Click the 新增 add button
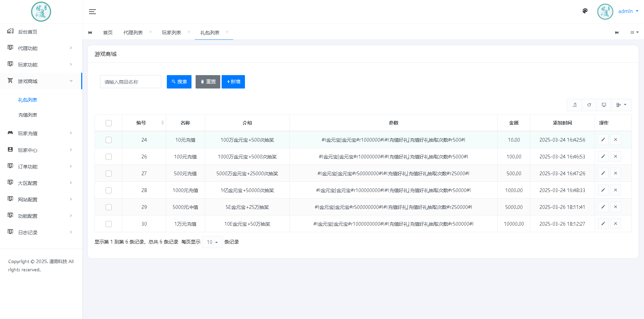 [x=233, y=82]
